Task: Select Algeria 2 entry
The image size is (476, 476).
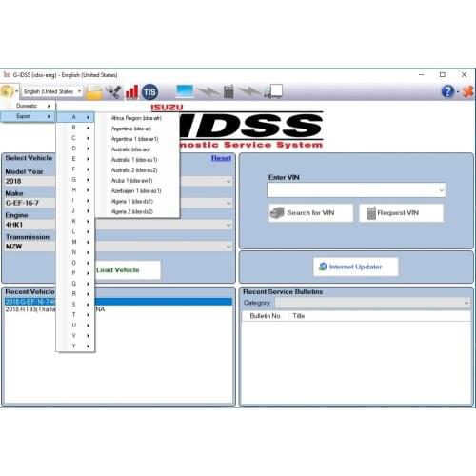Action: point(136,211)
